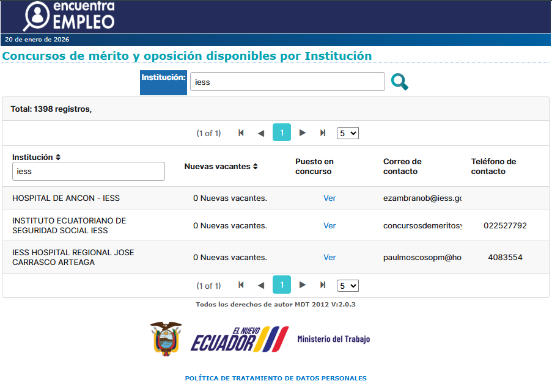Open rows-per-page dropdown in bottom paginator
This screenshot has height=392, width=552.
pyautogui.click(x=348, y=285)
